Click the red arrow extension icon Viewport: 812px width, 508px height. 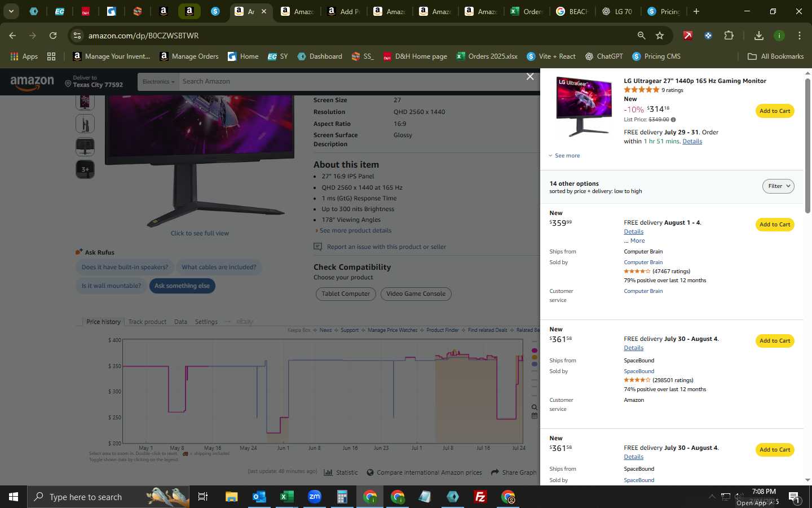[687, 36]
